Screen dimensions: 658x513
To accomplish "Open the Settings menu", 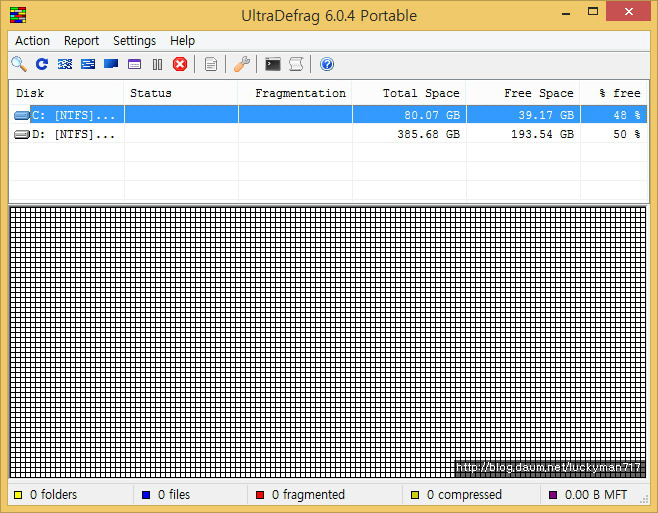I will [134, 41].
